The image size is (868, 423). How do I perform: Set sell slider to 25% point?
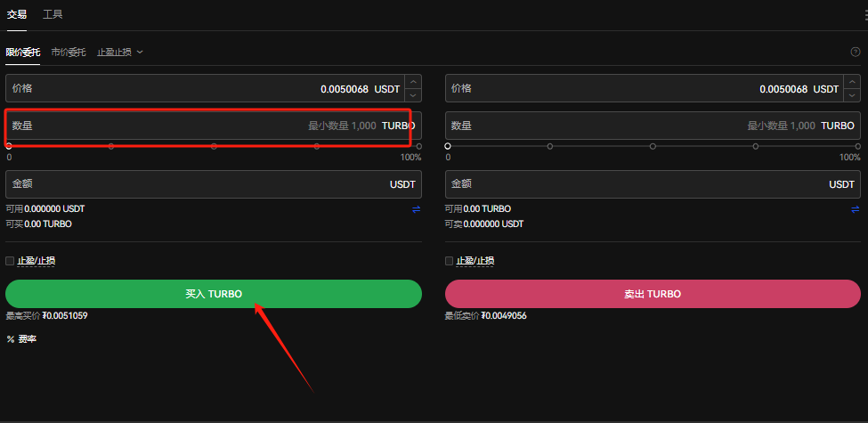(x=550, y=146)
